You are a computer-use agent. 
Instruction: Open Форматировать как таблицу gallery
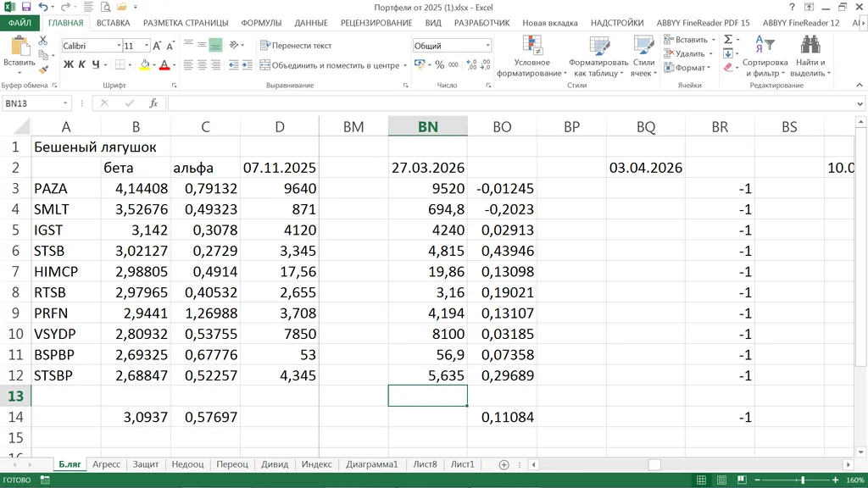(x=598, y=57)
